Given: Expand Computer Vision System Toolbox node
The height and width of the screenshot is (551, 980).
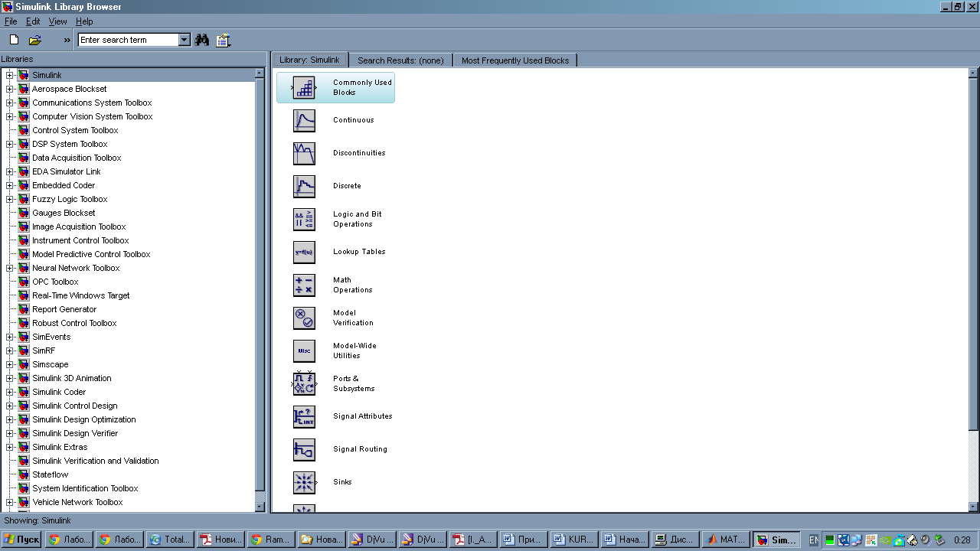Looking at the screenshot, I should pos(10,116).
